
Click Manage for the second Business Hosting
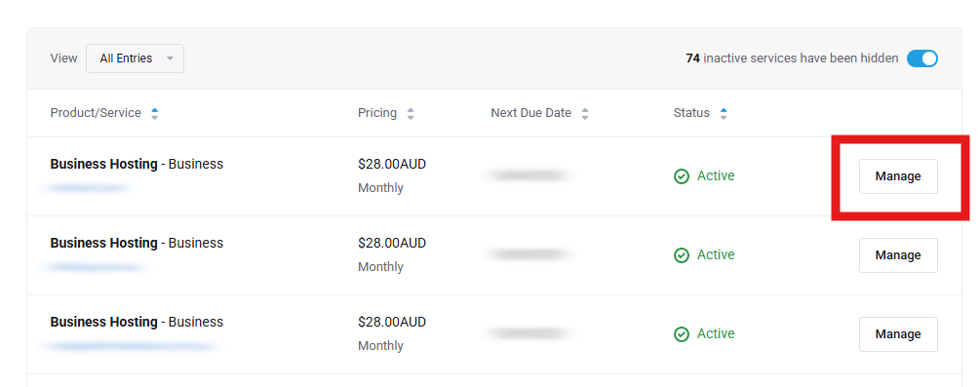(x=898, y=255)
